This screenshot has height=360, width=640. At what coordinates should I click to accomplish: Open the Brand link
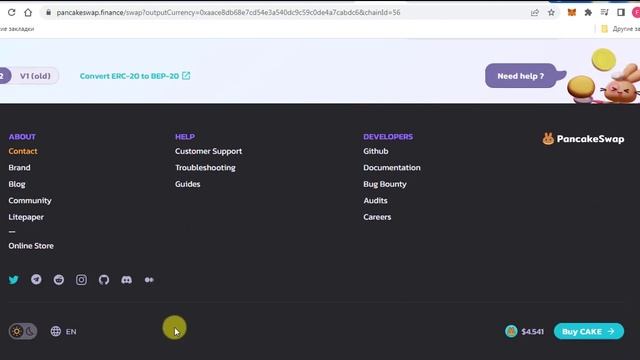(19, 167)
